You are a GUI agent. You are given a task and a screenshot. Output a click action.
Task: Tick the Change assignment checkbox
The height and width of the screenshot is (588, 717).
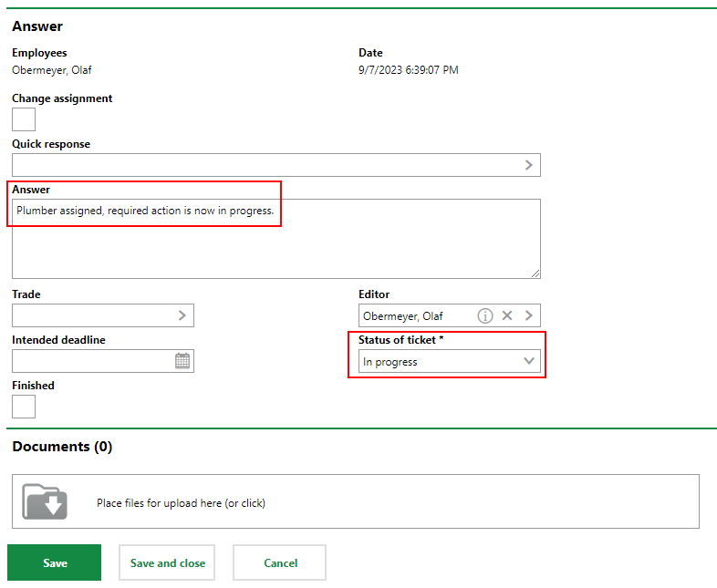tap(24, 119)
